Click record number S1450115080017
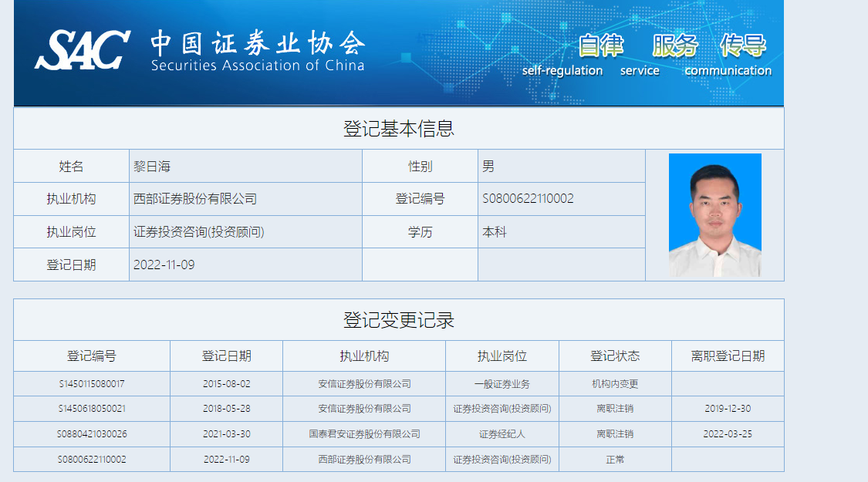The width and height of the screenshot is (868, 482). point(92,383)
